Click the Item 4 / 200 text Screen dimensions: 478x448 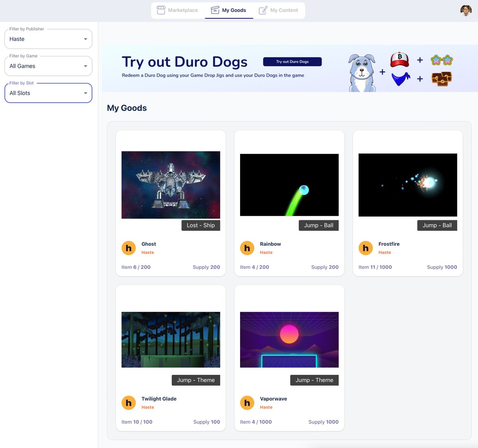(255, 267)
